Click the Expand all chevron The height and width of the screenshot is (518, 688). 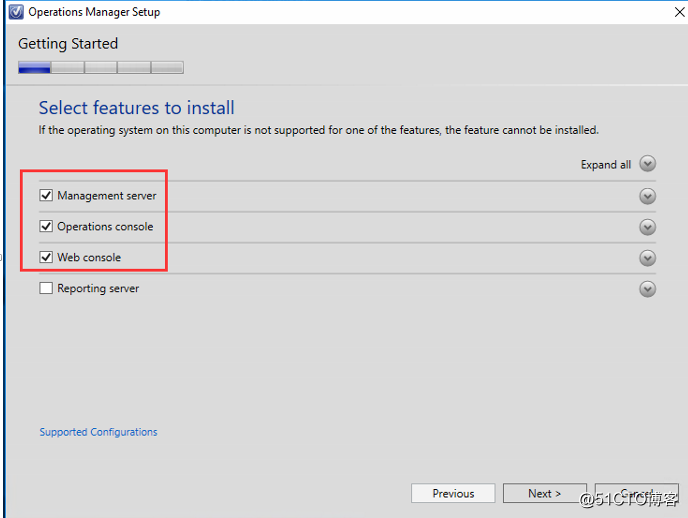pos(647,164)
